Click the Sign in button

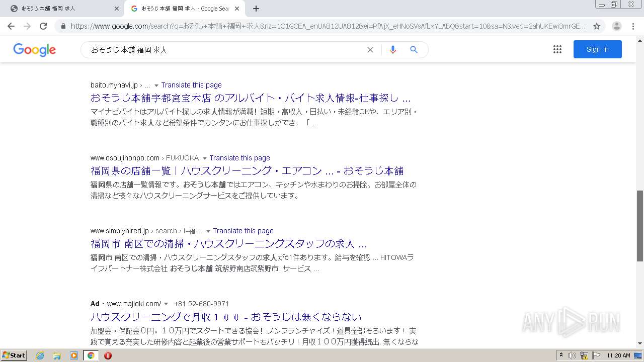click(597, 49)
